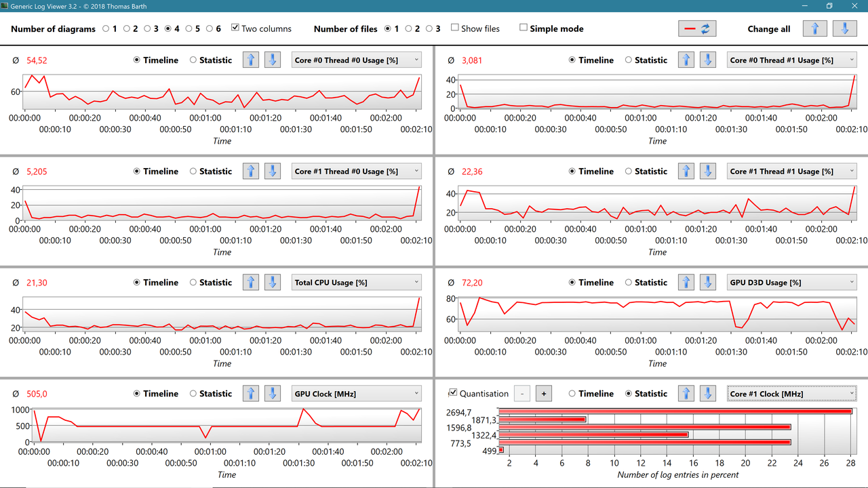Open Core #1 Thread #0 Usage dropdown
This screenshot has height=488, width=868.
[356, 171]
